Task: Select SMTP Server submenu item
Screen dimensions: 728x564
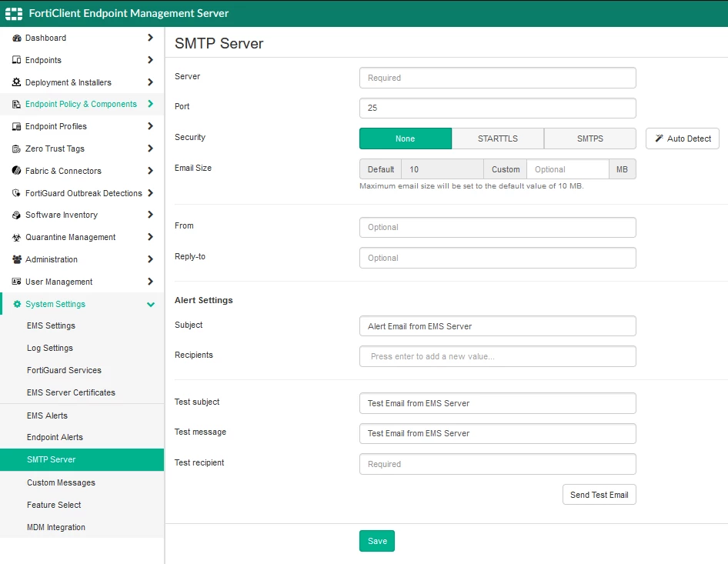Action: [82, 459]
